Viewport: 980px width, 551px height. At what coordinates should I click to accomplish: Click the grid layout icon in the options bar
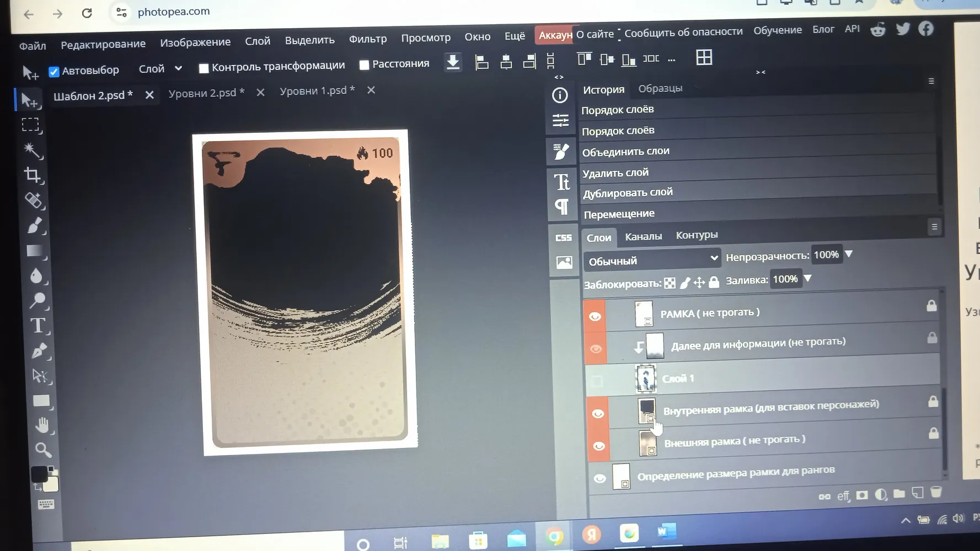(x=704, y=57)
